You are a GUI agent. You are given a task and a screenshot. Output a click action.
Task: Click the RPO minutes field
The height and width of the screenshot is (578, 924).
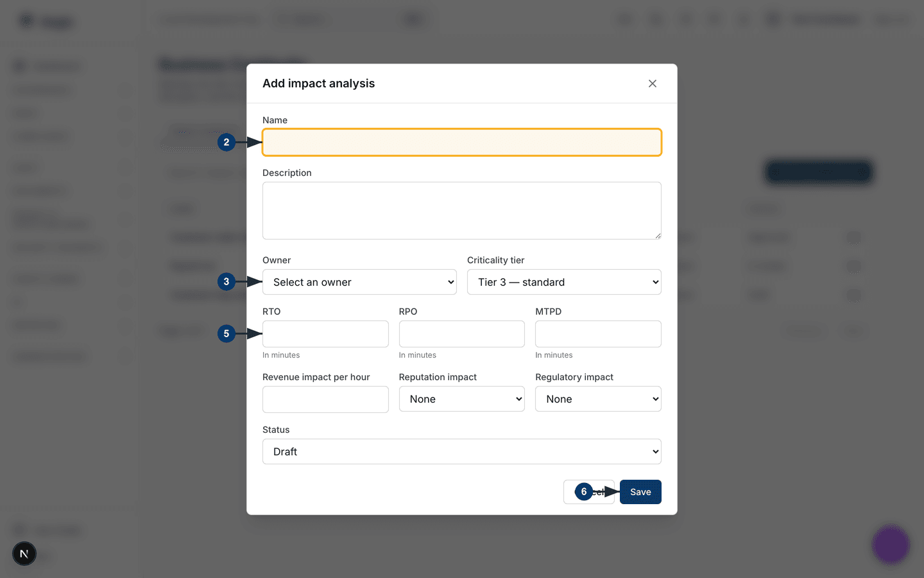[462, 334]
